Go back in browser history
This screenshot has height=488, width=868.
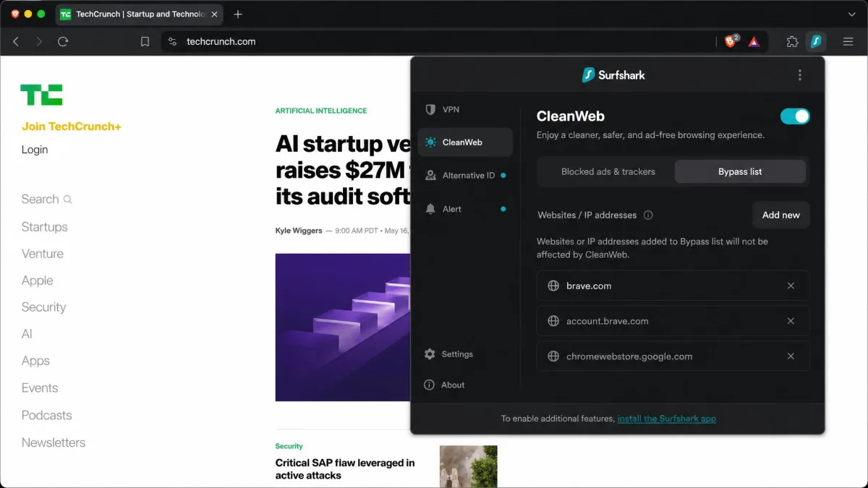(16, 42)
